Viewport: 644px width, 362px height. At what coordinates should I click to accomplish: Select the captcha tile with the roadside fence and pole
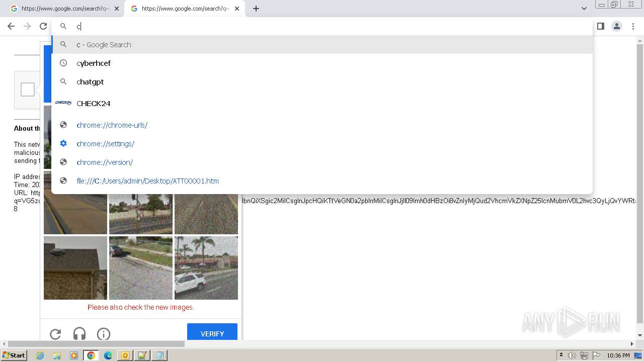tap(141, 214)
